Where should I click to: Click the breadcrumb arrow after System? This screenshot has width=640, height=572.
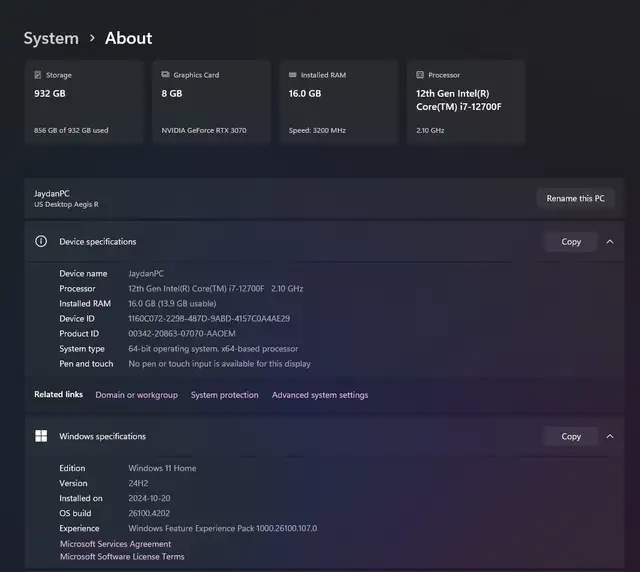[x=92, y=38]
